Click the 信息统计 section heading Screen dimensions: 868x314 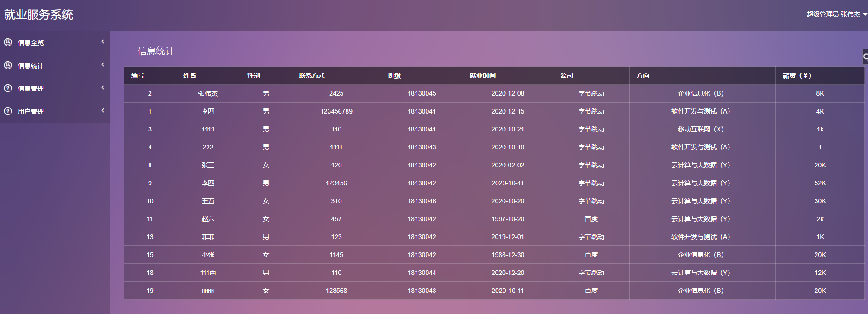pyautogui.click(x=156, y=51)
